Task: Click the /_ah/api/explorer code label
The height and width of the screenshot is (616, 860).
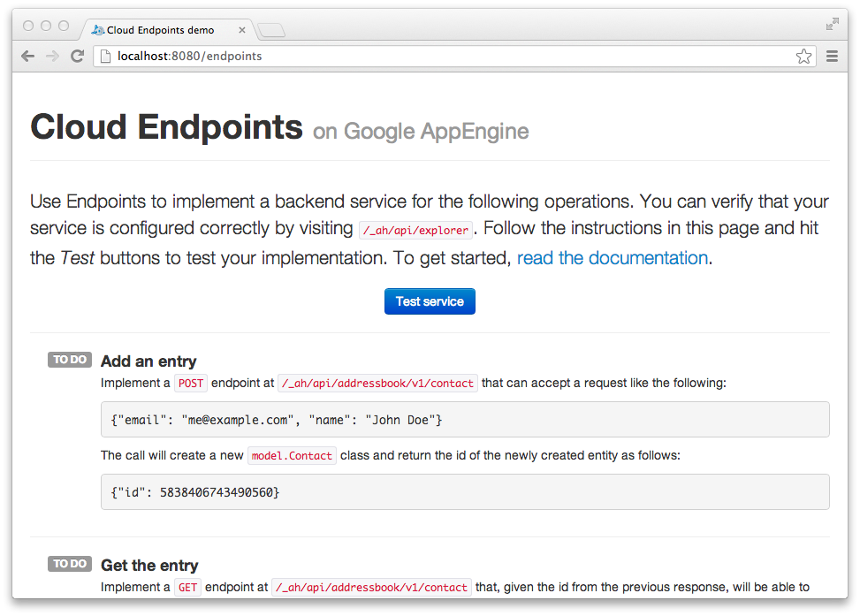Action: click(415, 231)
